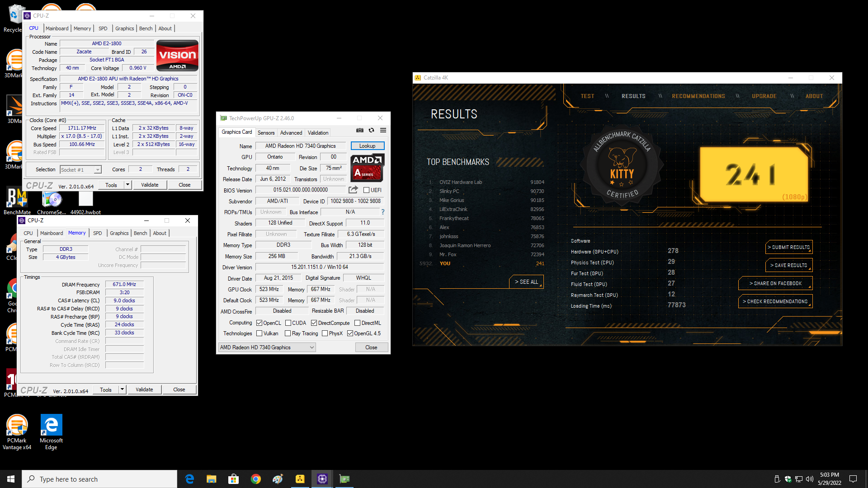The width and height of the screenshot is (868, 488).
Task: Click the taskbar clock and date
Action: 829,479
